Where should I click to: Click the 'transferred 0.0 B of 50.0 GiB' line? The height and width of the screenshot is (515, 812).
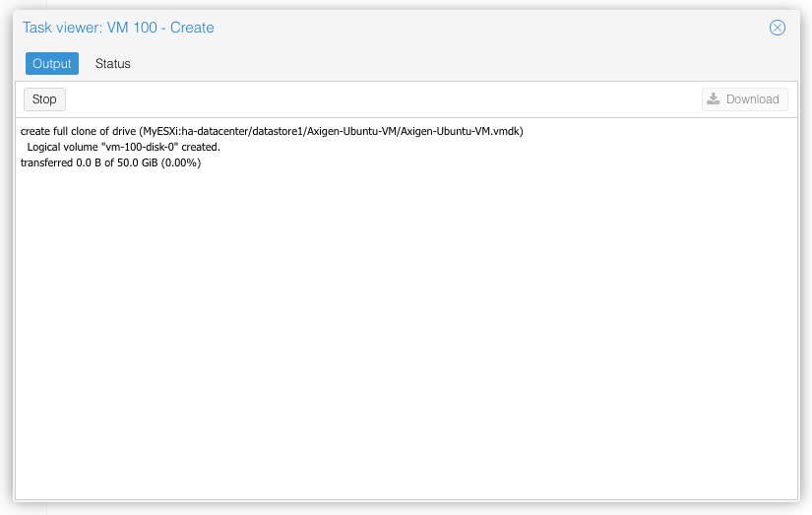(x=111, y=162)
